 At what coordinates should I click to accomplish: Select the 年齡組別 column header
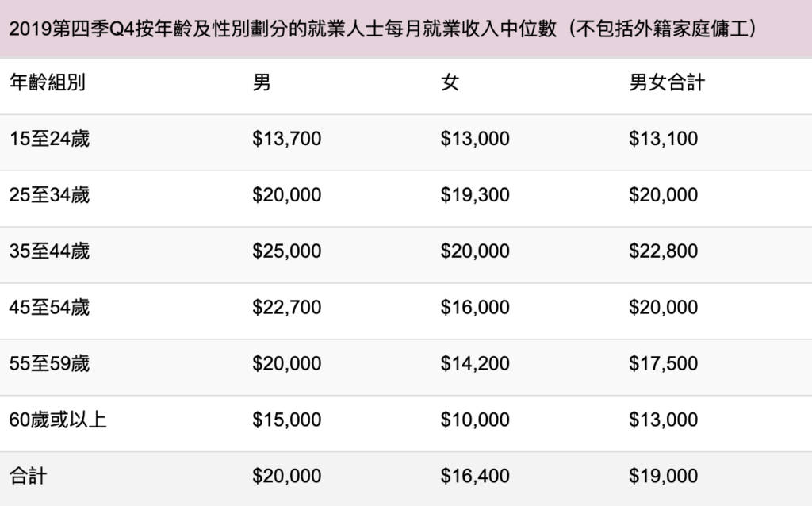pyautogui.click(x=47, y=82)
